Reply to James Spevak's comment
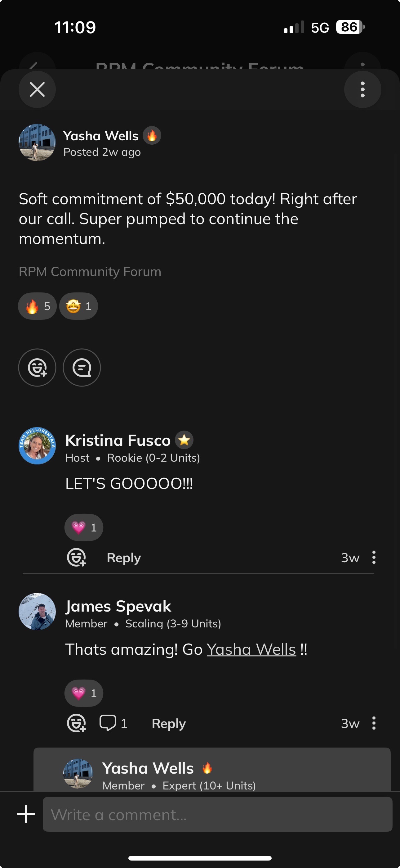The height and width of the screenshot is (868, 400). click(169, 723)
